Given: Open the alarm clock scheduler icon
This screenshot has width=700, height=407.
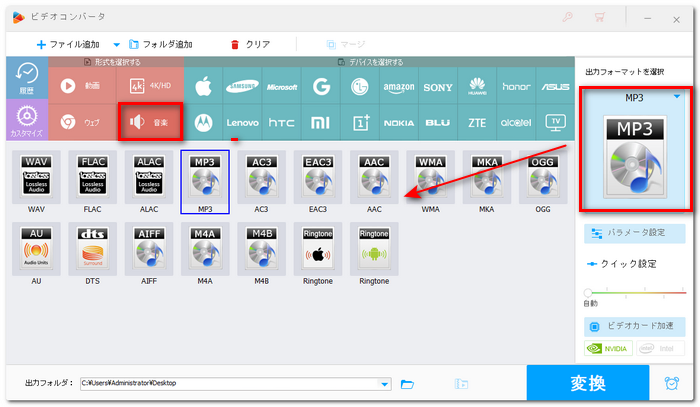Looking at the screenshot, I should click(x=671, y=383).
